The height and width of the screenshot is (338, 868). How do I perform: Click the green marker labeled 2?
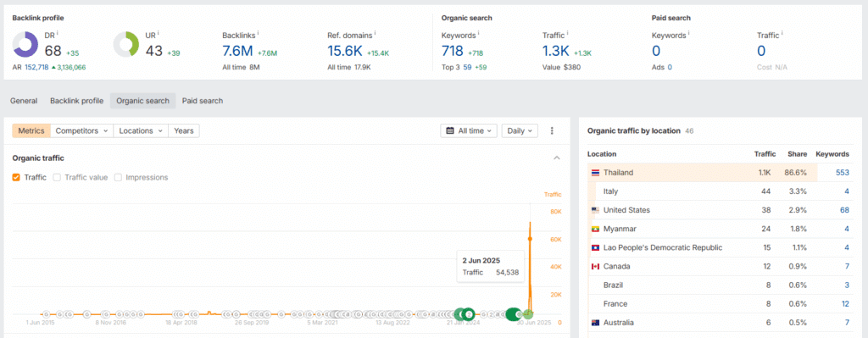pos(469,314)
